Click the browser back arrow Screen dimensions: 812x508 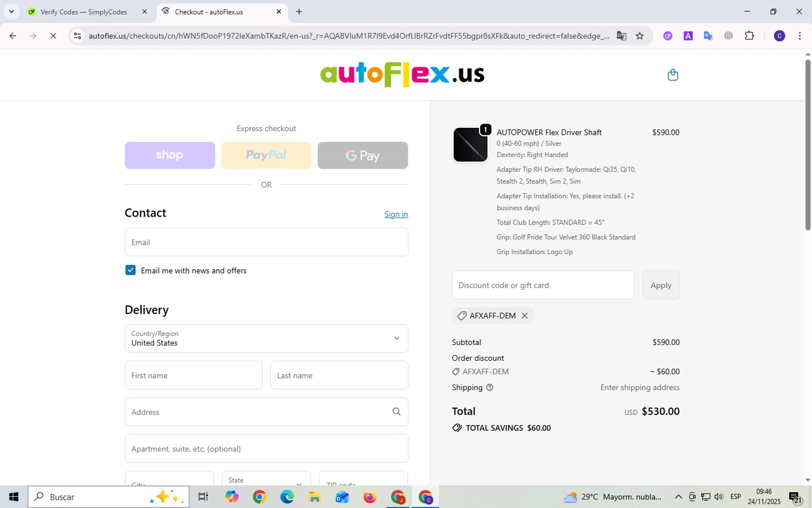click(x=12, y=36)
